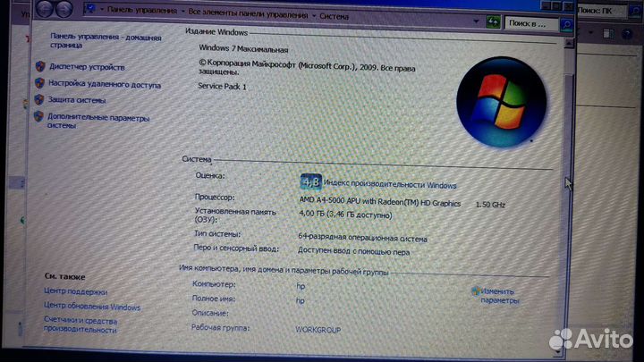Click the Поиск: ПК field in background window
The height and width of the screenshot is (362, 644).
[x=601, y=11]
